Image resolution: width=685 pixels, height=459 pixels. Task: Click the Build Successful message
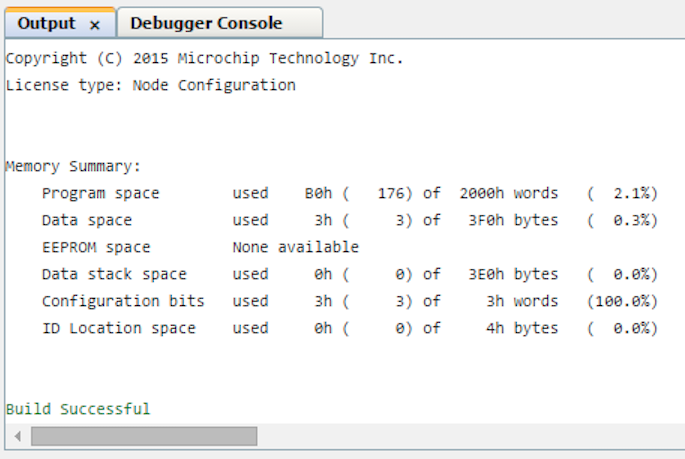coord(78,409)
